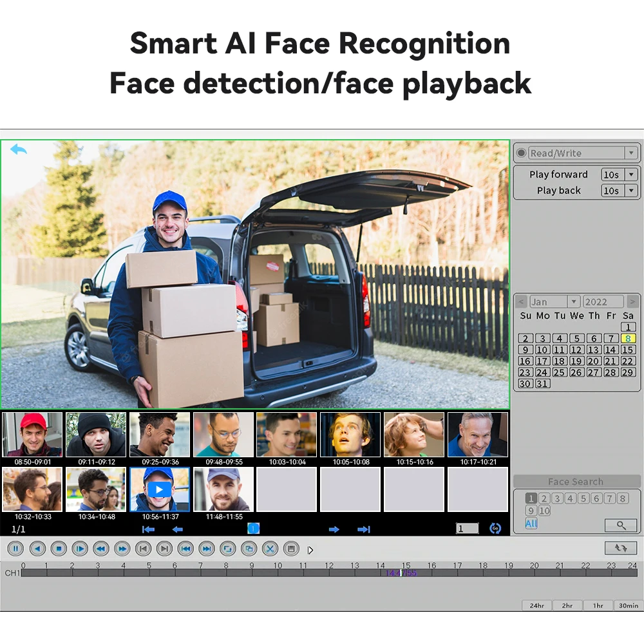Click the magnifier search icon
Image resolution: width=644 pixels, height=644 pixels.
click(621, 526)
